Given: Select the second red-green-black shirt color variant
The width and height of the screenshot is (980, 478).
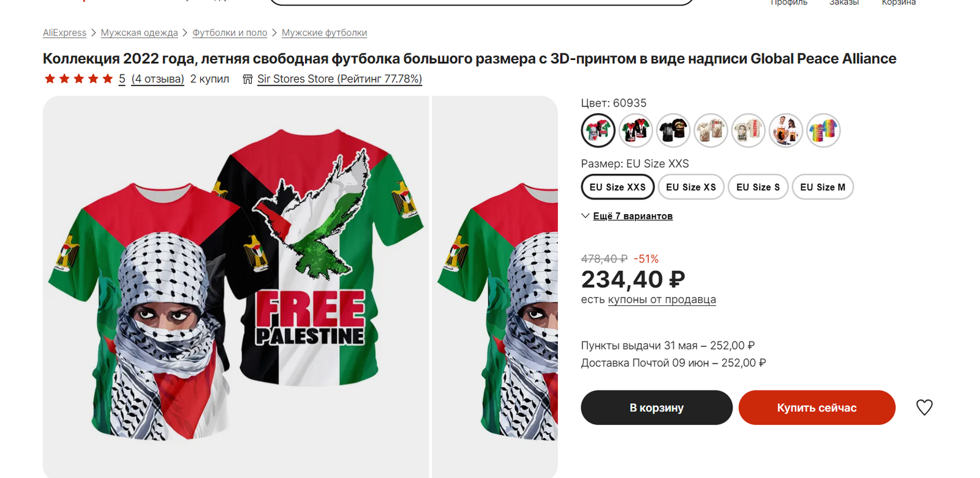Looking at the screenshot, I should click(636, 130).
